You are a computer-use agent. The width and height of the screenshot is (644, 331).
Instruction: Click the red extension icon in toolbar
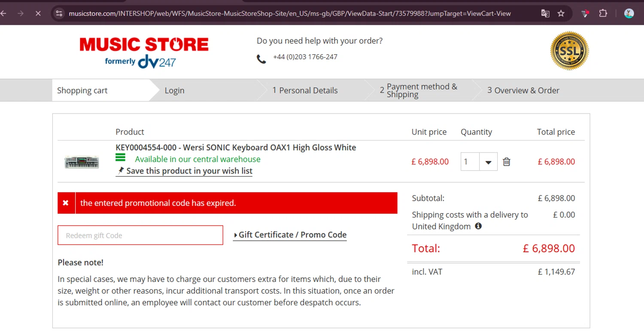tap(585, 13)
